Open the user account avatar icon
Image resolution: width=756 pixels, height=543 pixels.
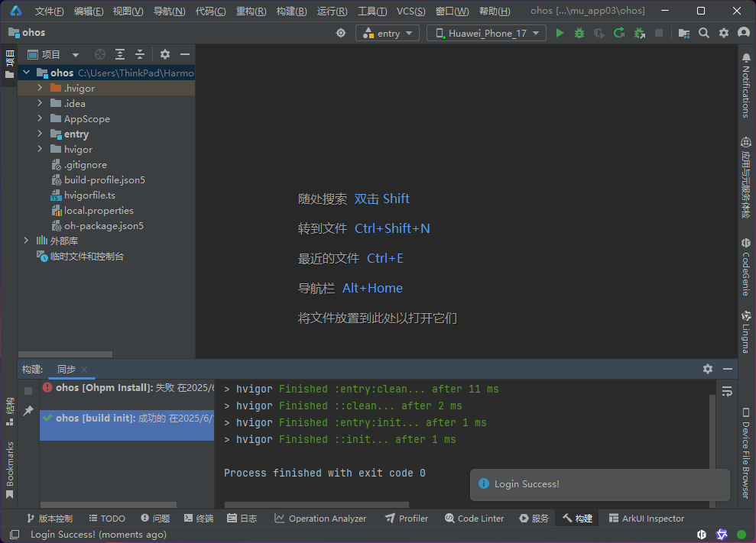click(744, 33)
